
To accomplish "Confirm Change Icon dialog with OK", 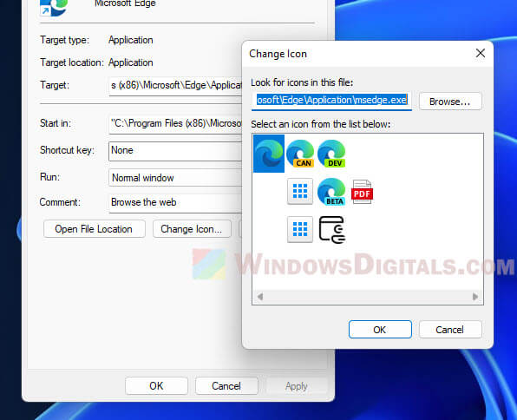I will pyautogui.click(x=380, y=329).
